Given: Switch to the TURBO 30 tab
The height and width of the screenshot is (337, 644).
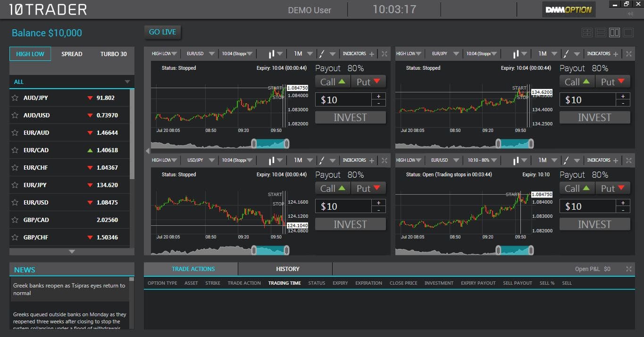Looking at the screenshot, I should pyautogui.click(x=113, y=54).
